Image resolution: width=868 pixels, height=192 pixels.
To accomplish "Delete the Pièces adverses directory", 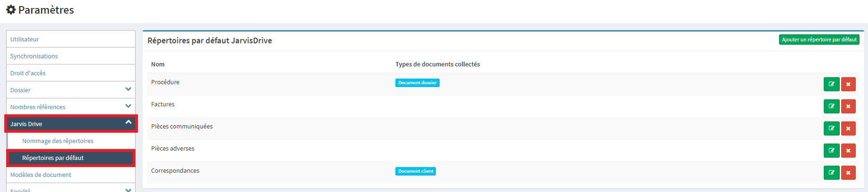I will [848, 151].
